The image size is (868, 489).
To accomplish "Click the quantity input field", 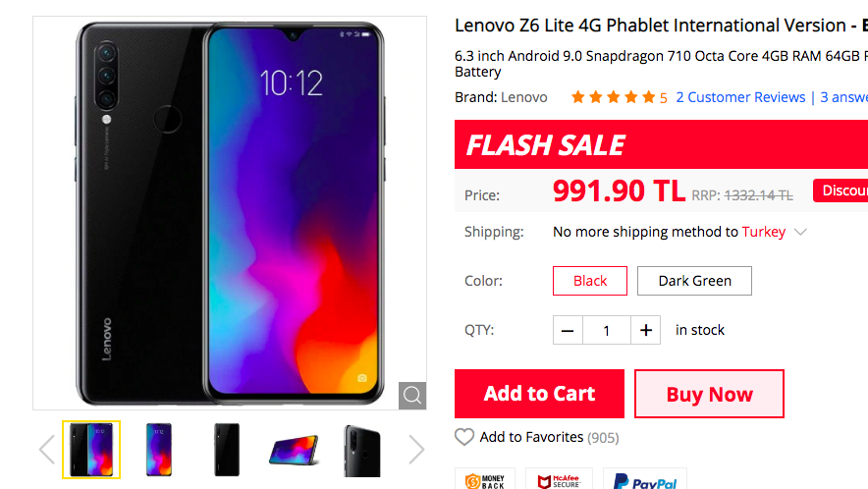I will click(607, 330).
